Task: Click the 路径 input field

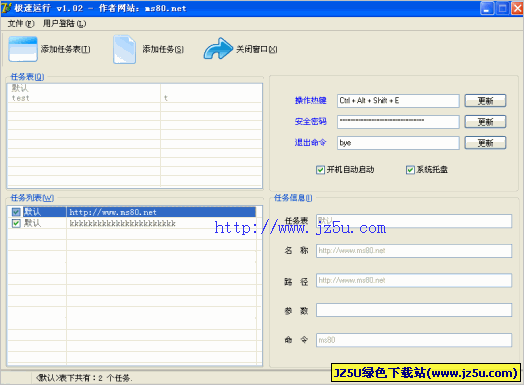Action: coord(414,280)
